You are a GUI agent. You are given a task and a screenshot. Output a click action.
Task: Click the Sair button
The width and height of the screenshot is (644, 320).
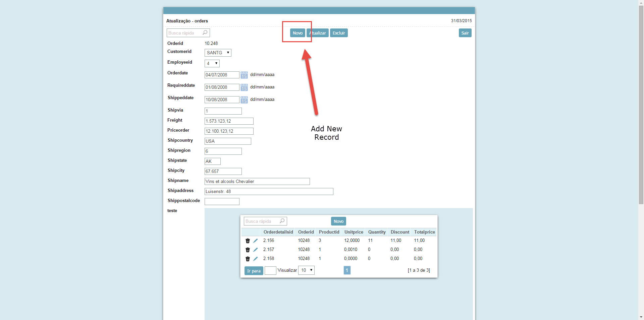pos(465,33)
